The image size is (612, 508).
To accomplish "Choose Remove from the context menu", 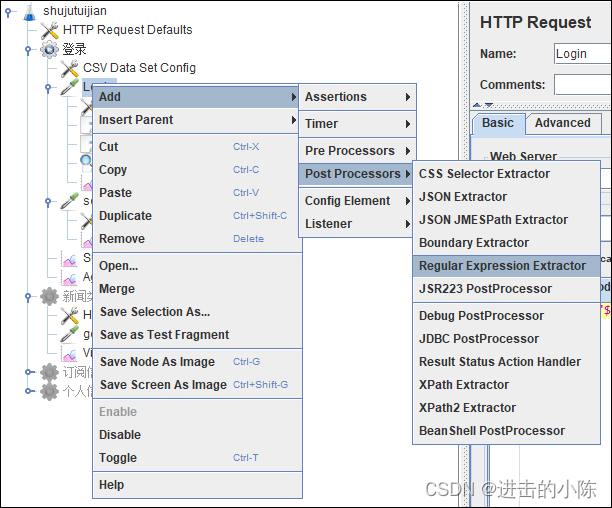I will (x=196, y=239).
